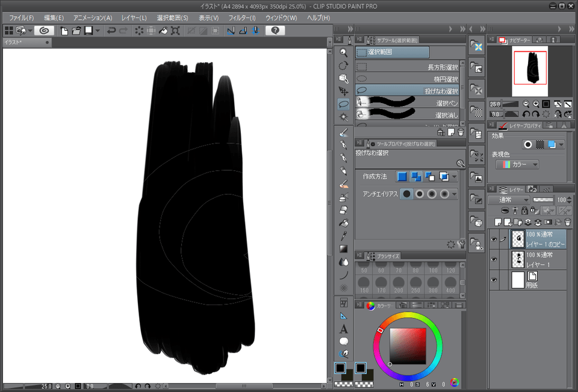Screen dimensions: 578x392
Task: Pick the Eyedropper tool in toolbar
Action: tap(343, 235)
